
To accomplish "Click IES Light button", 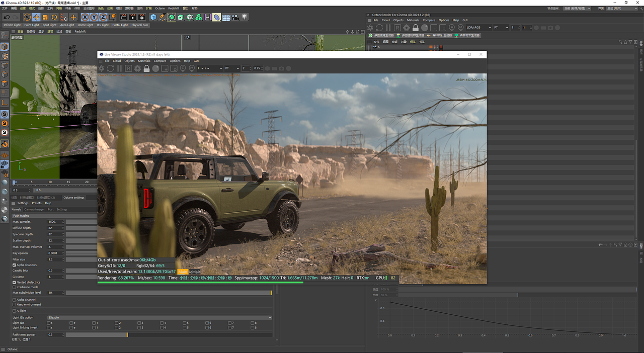I will click(103, 25).
